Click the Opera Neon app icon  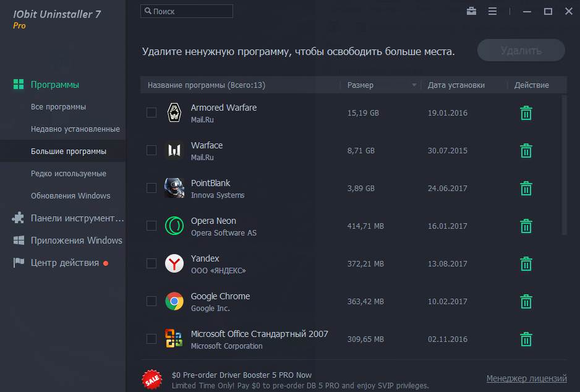174,226
